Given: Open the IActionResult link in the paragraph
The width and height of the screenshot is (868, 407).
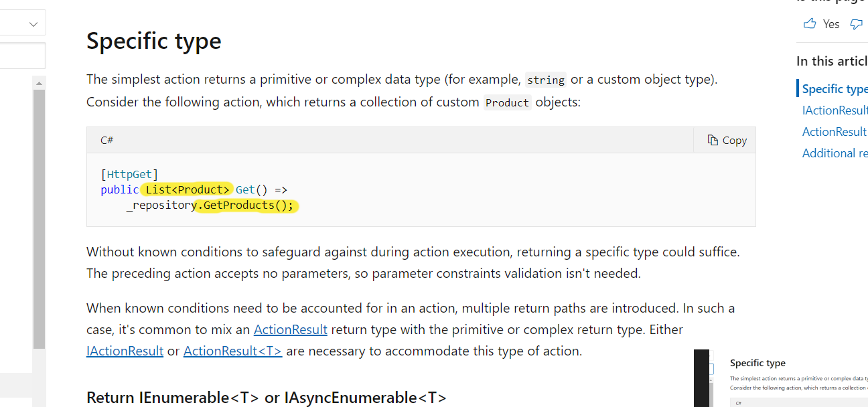Looking at the screenshot, I should click(x=125, y=351).
